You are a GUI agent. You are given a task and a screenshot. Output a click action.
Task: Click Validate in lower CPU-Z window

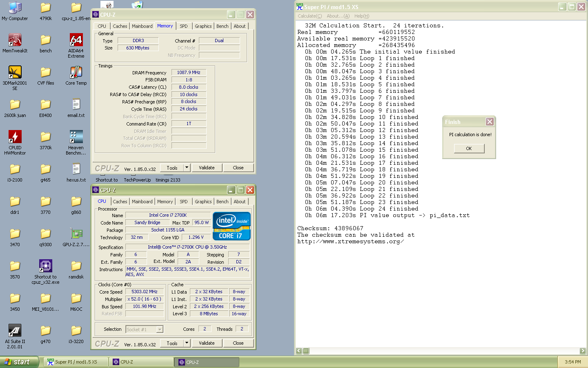[x=207, y=343]
